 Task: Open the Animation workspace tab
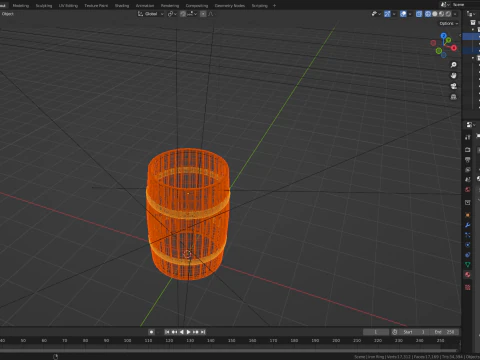point(145,5)
